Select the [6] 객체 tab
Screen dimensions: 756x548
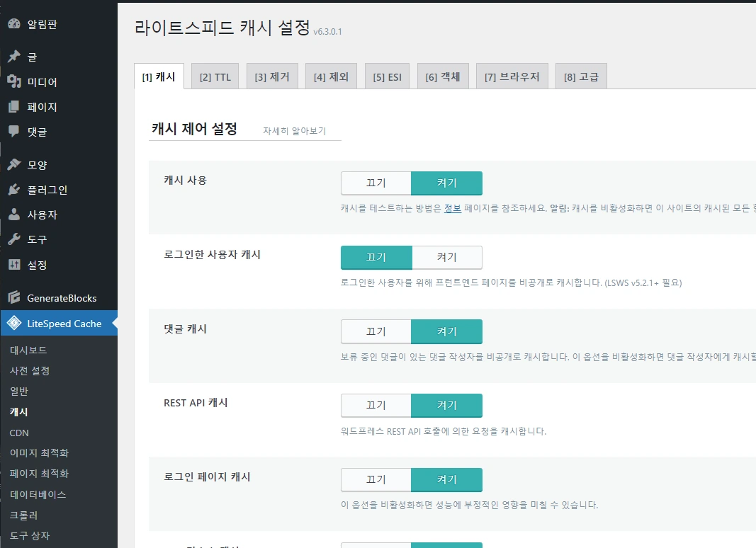point(443,76)
